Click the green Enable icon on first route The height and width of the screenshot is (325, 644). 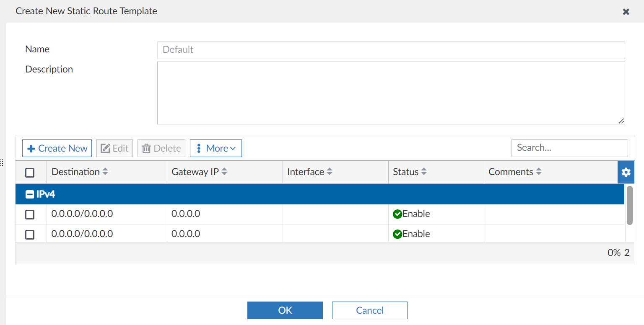397,214
